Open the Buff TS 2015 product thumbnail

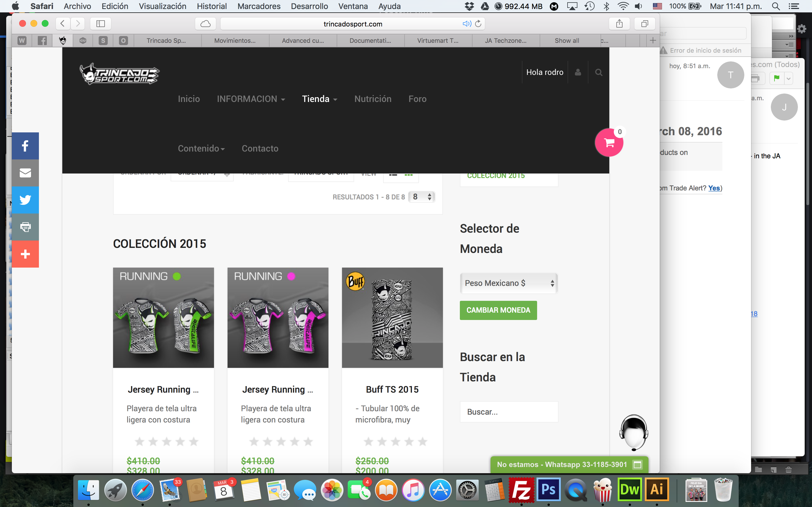(392, 317)
